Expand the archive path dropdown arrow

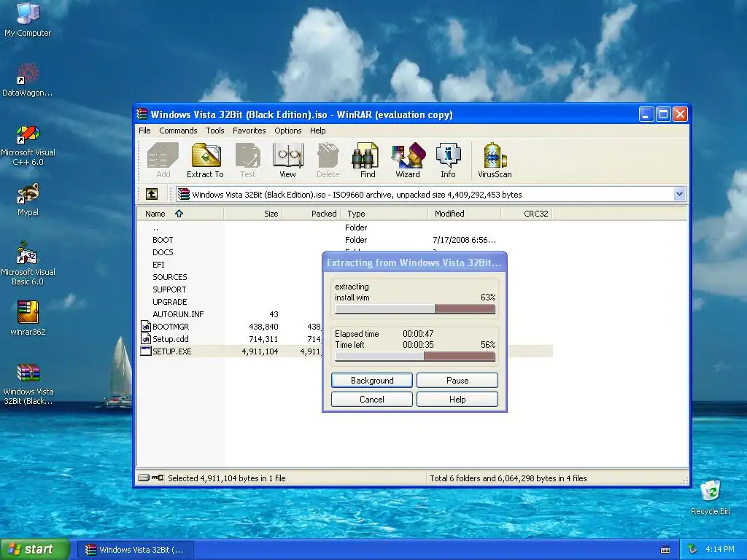(x=679, y=194)
